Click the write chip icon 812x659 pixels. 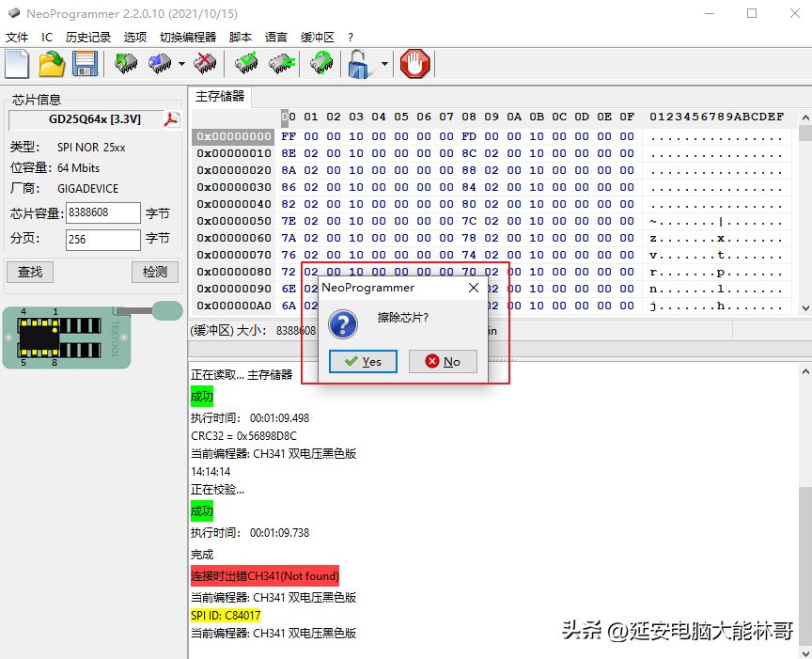(x=160, y=64)
